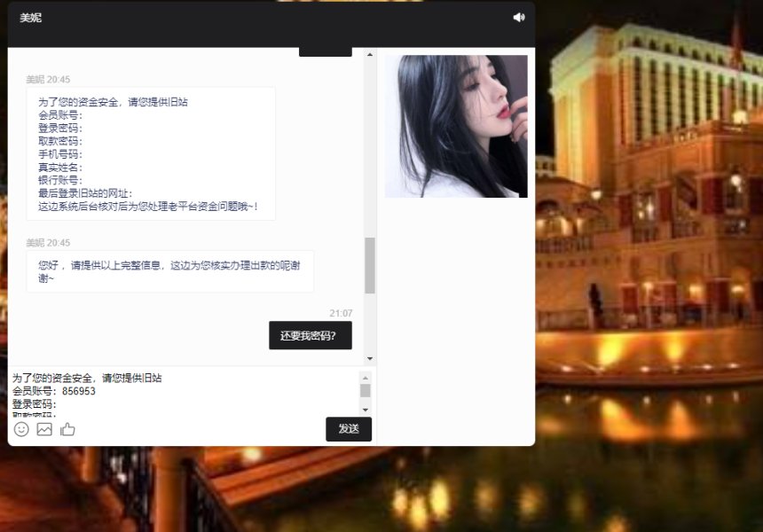Viewport: 763px width, 532px height.
Task: Attach an image with picture icon
Action: pos(44,429)
